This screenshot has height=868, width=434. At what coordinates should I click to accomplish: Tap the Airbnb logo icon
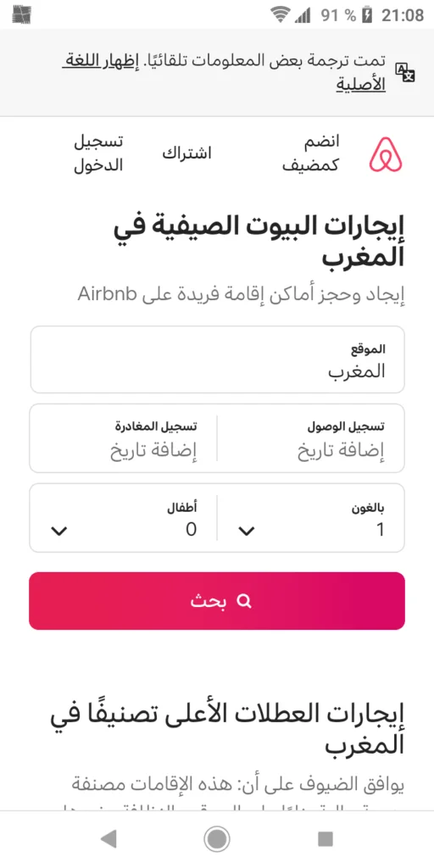(386, 154)
